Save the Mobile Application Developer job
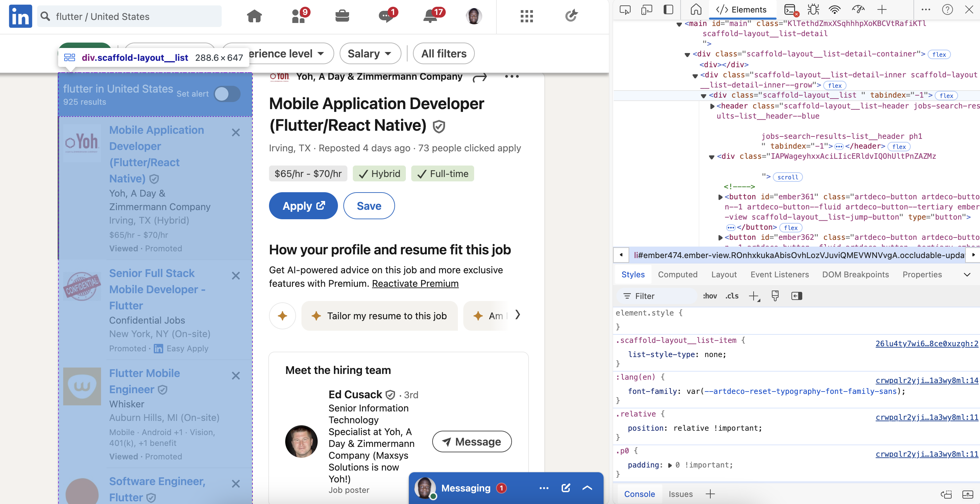 coord(369,206)
